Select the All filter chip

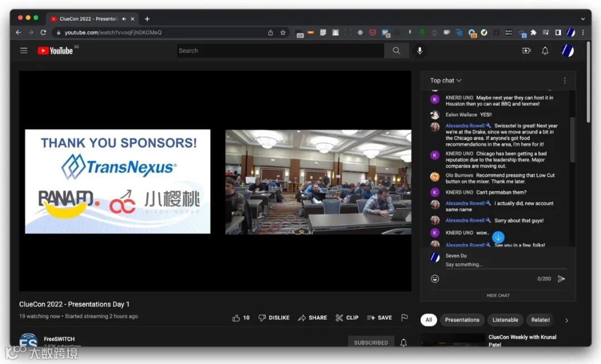[428, 320]
